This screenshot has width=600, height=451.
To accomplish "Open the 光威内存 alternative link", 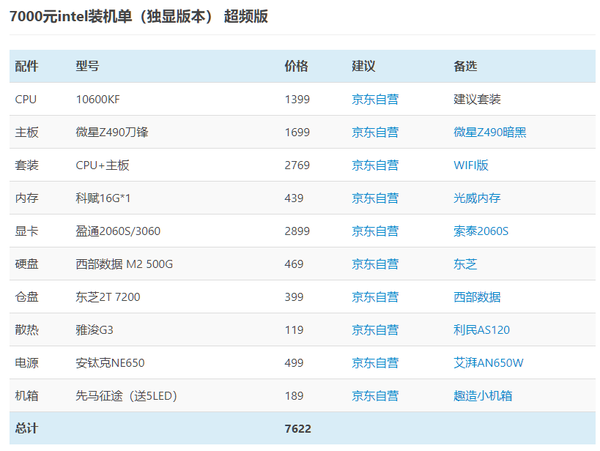I will [x=477, y=198].
